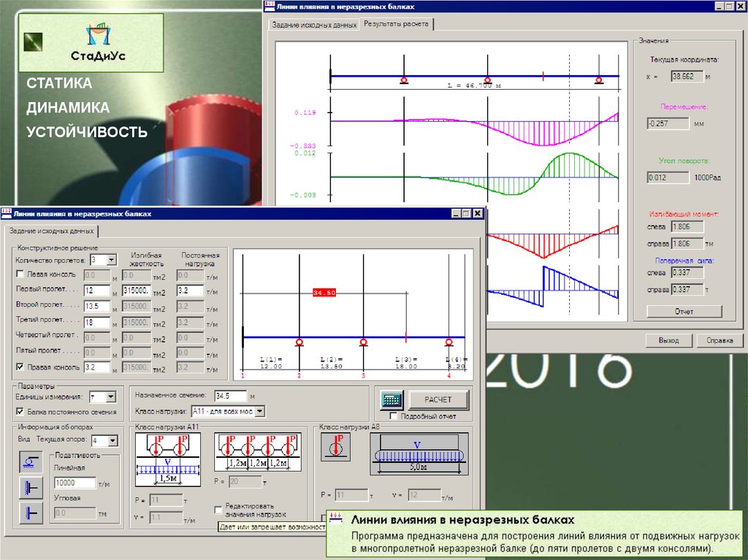Screen dimensions: 748x560
Task: Select the A11 four-axle load scheme image
Action: (x=257, y=452)
